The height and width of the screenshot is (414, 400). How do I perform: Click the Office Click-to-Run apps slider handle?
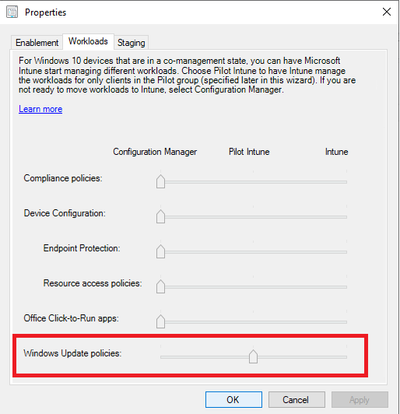point(161,321)
